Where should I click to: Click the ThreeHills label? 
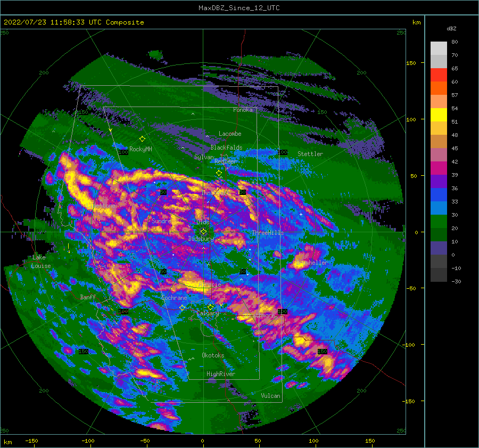[268, 233]
